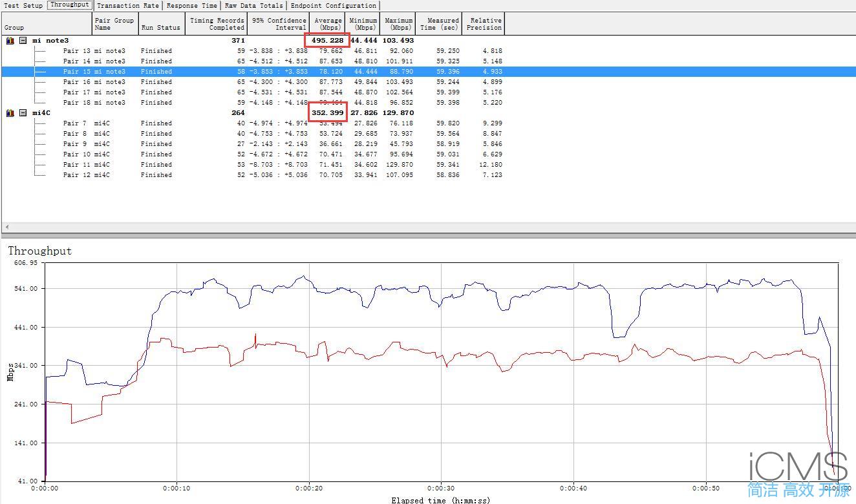Screen dimensions: 856x504
Task: Click the Group column header
Action: point(47,24)
